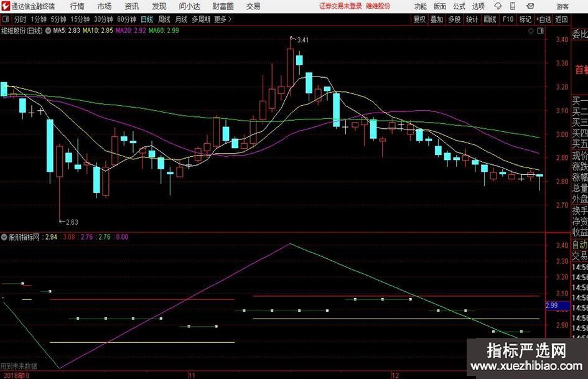Toggle the left sidebar panel icon
This screenshot has height=379, width=588.
[6, 19]
